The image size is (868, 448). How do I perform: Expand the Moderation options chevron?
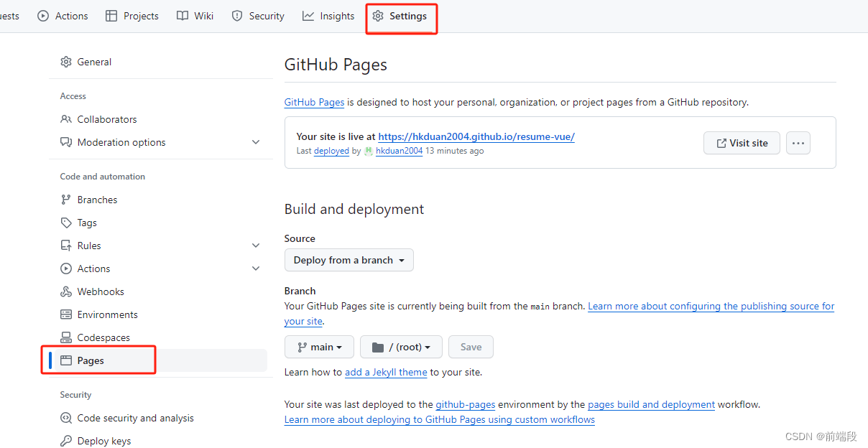[x=256, y=142]
